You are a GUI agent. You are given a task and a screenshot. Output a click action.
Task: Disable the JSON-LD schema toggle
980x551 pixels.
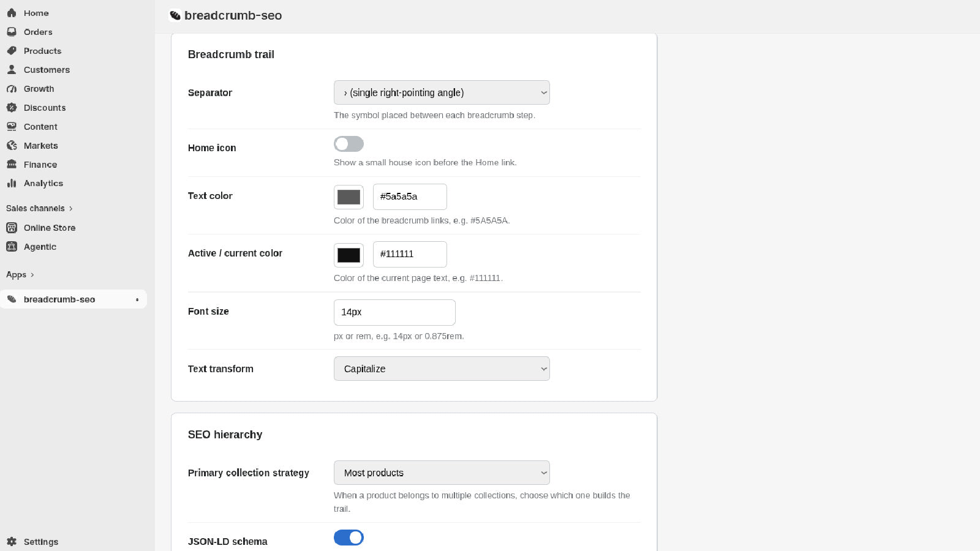click(x=349, y=538)
